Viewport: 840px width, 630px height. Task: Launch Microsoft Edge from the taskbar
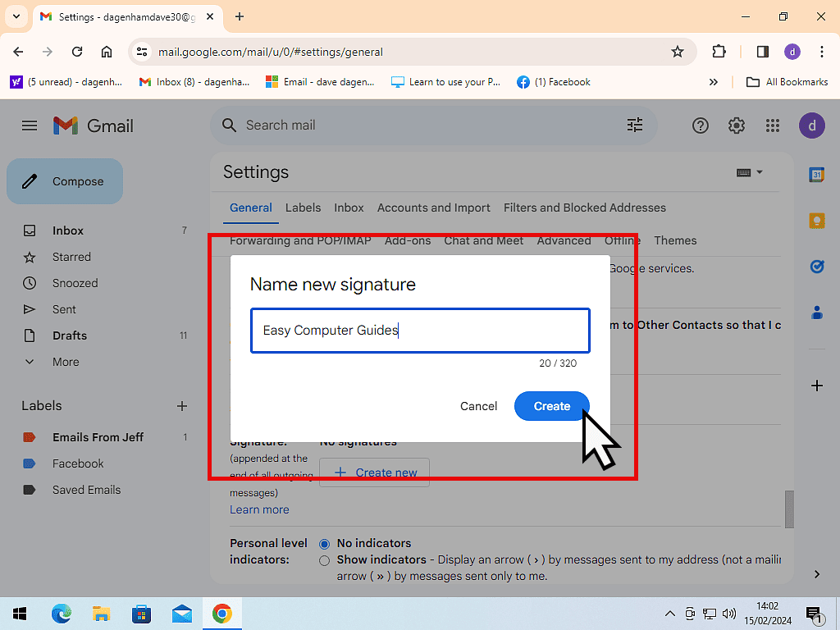pos(62,614)
